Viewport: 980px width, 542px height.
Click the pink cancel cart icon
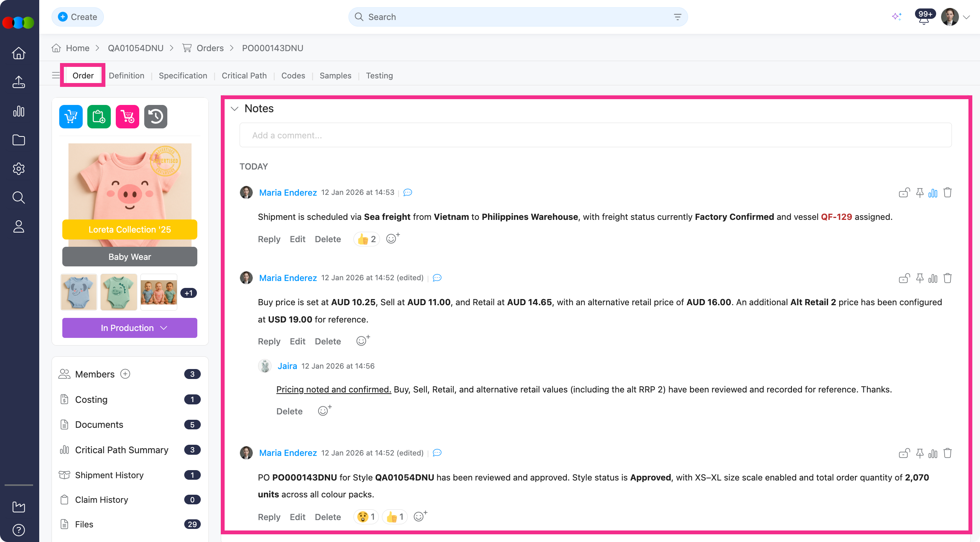(127, 116)
